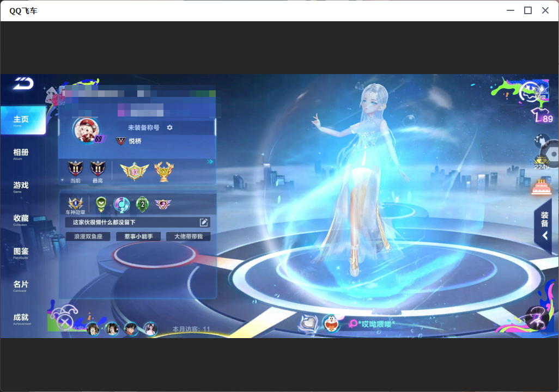Close the QQ飞车 window
This screenshot has height=392, width=559.
coord(545,10)
